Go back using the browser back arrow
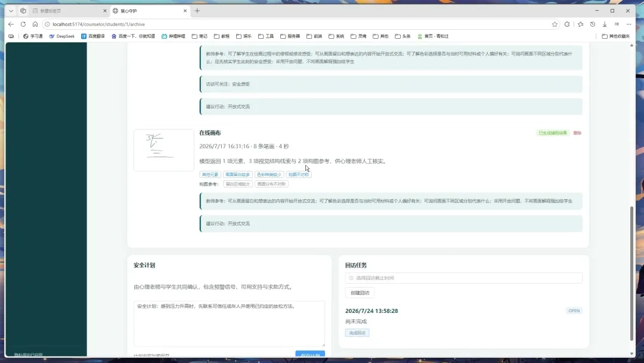This screenshot has height=363, width=644. 11,24
